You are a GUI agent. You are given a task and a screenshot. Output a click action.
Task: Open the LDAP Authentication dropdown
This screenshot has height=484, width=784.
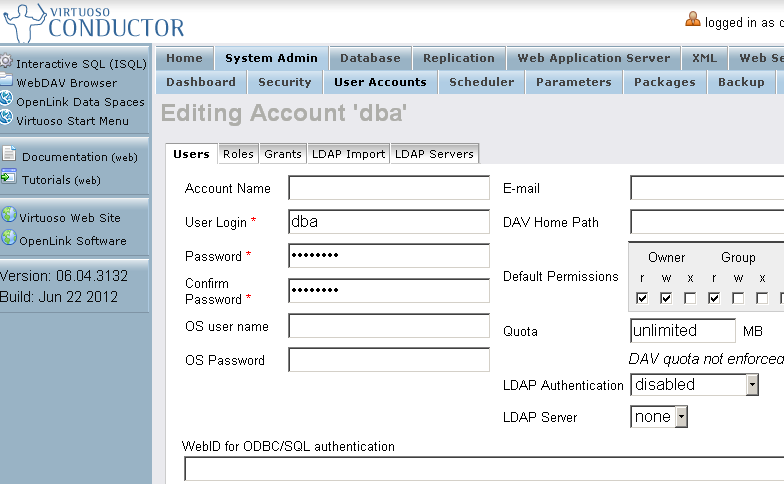pyautogui.click(x=694, y=385)
